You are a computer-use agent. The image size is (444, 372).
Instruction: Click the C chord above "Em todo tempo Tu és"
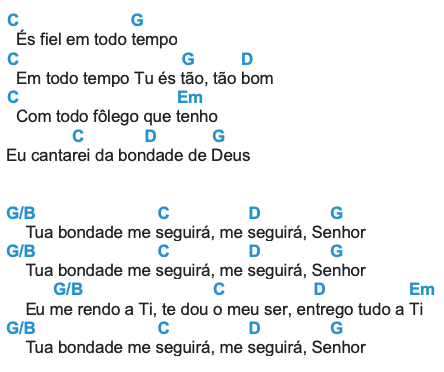point(13,59)
